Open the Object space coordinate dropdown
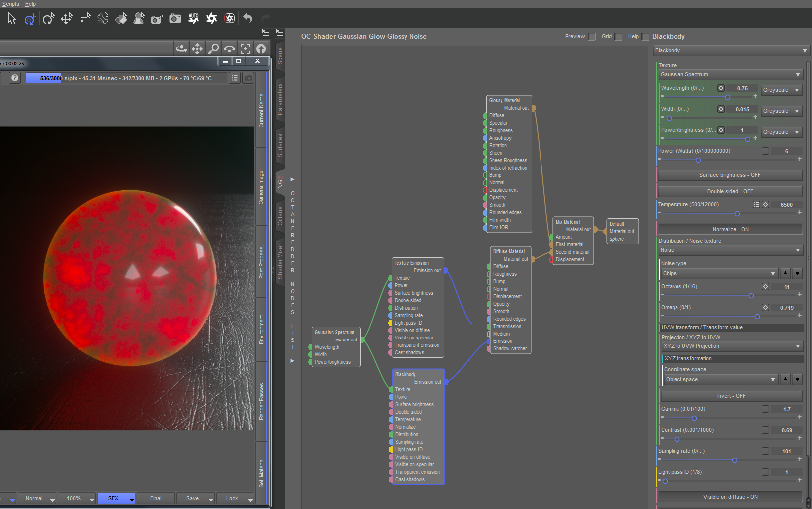 (x=720, y=380)
